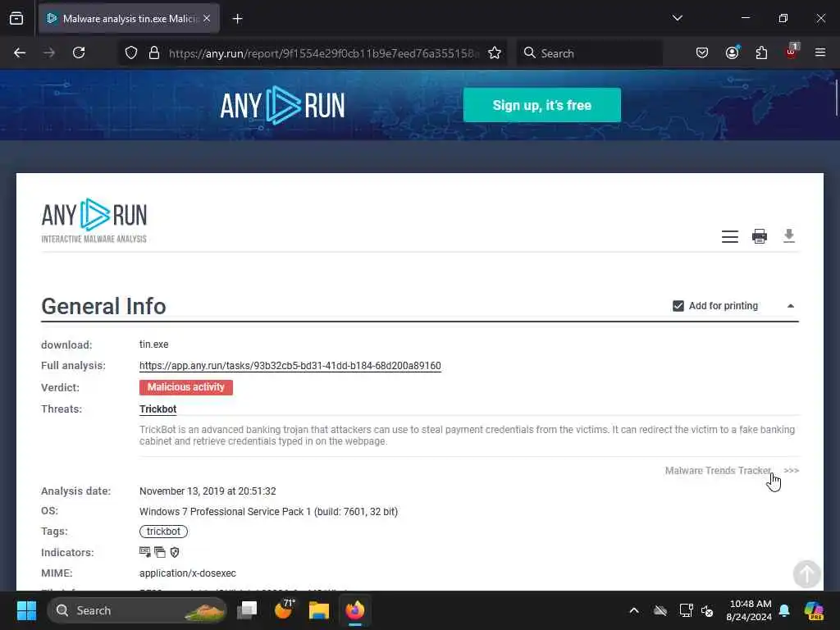Click the scroll to top arrow button
This screenshot has width=840, height=630.
[806, 573]
